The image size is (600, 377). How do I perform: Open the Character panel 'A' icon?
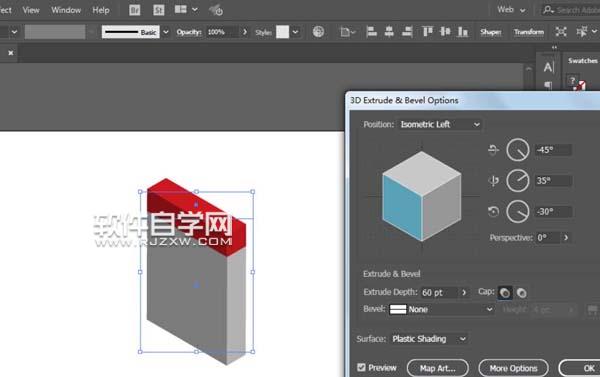click(548, 67)
